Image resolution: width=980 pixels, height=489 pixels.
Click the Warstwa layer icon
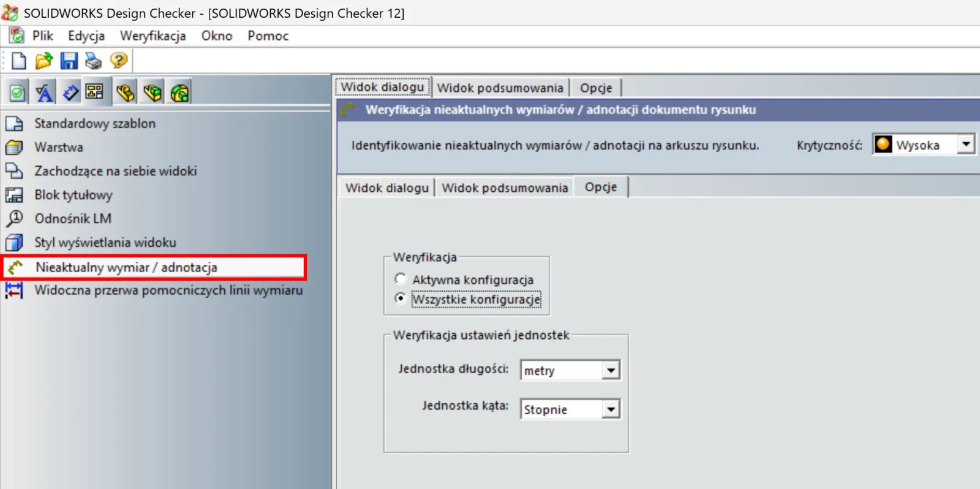14,148
